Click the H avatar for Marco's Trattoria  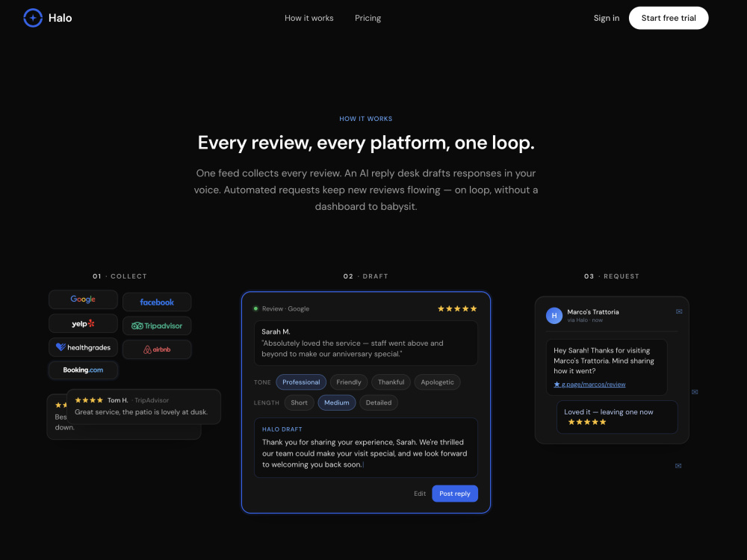click(554, 315)
